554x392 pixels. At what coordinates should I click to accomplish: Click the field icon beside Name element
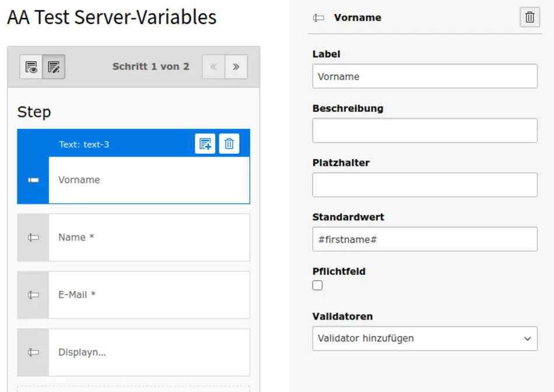click(x=33, y=238)
